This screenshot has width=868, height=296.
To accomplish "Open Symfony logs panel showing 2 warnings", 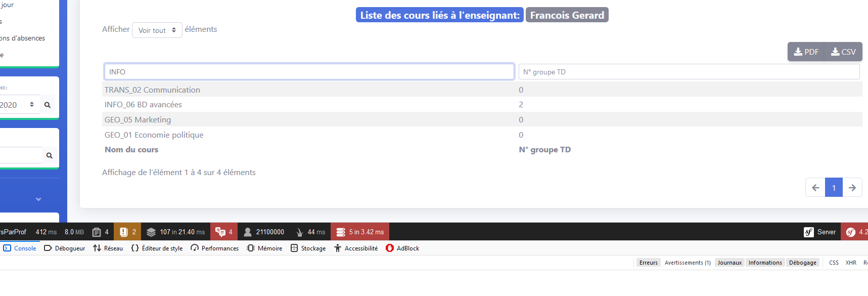I will 127,232.
